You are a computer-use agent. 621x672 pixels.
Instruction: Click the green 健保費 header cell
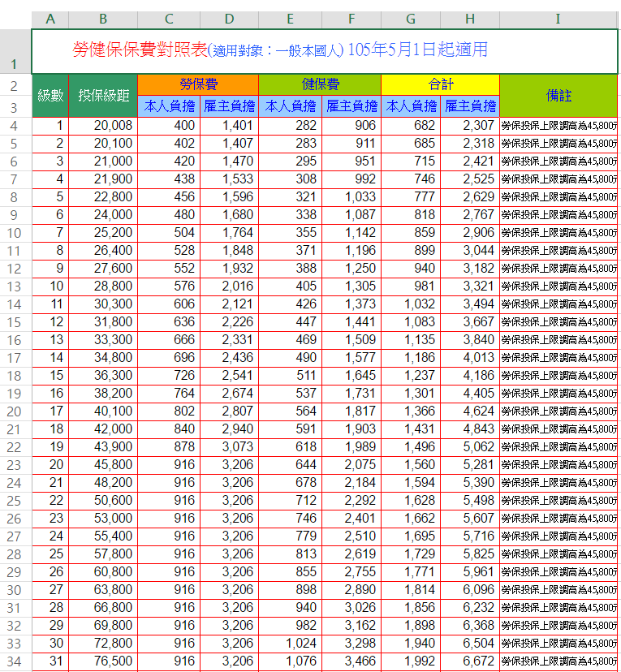pos(320,84)
